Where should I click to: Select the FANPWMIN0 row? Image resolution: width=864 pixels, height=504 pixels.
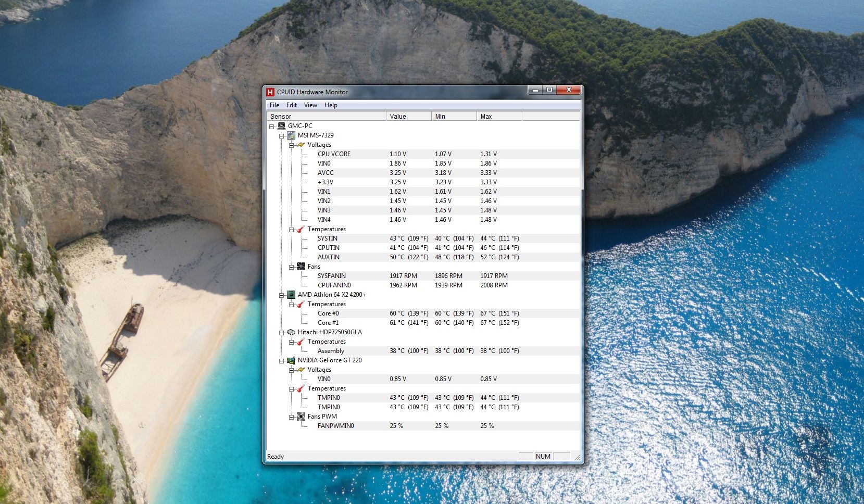pos(448,426)
